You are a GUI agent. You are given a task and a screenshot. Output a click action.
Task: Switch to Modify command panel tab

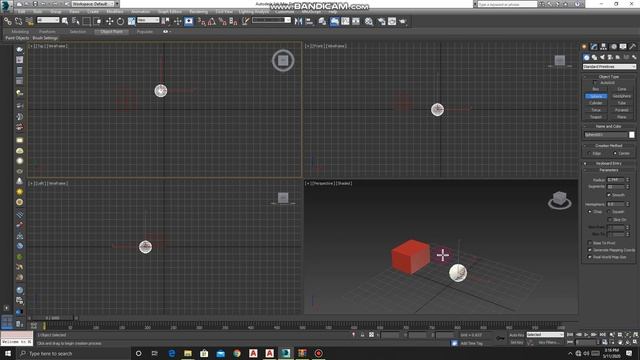pyautogui.click(x=594, y=47)
